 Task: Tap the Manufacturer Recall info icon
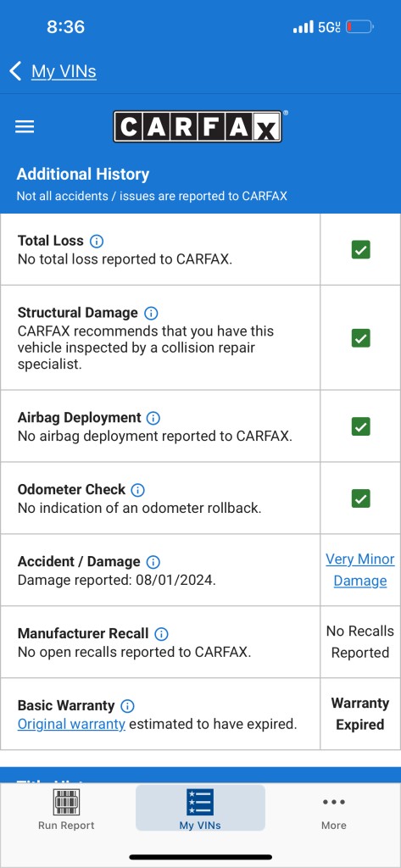(161, 634)
